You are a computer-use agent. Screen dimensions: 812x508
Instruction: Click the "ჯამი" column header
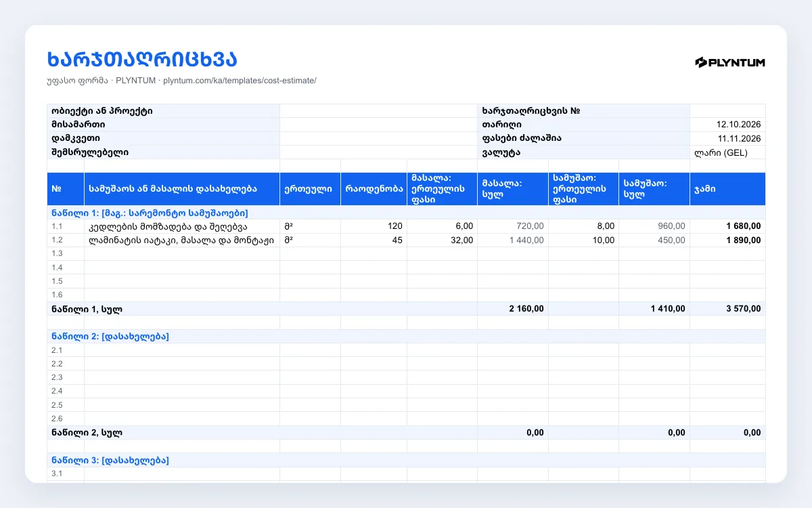[x=727, y=189]
